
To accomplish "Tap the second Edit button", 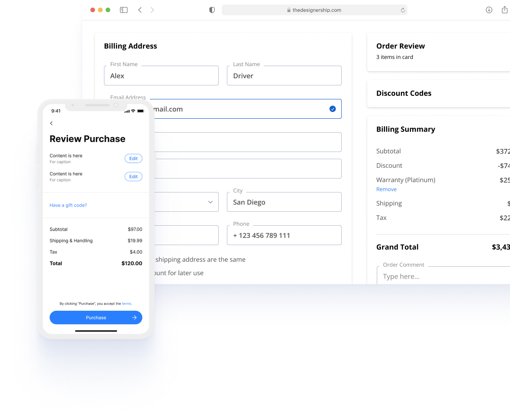I will click(133, 177).
